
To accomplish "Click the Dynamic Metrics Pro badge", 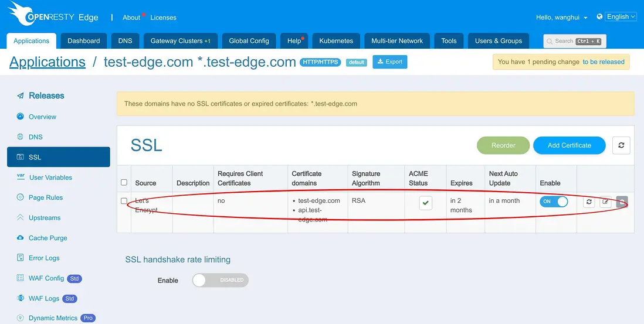I will tap(88, 318).
